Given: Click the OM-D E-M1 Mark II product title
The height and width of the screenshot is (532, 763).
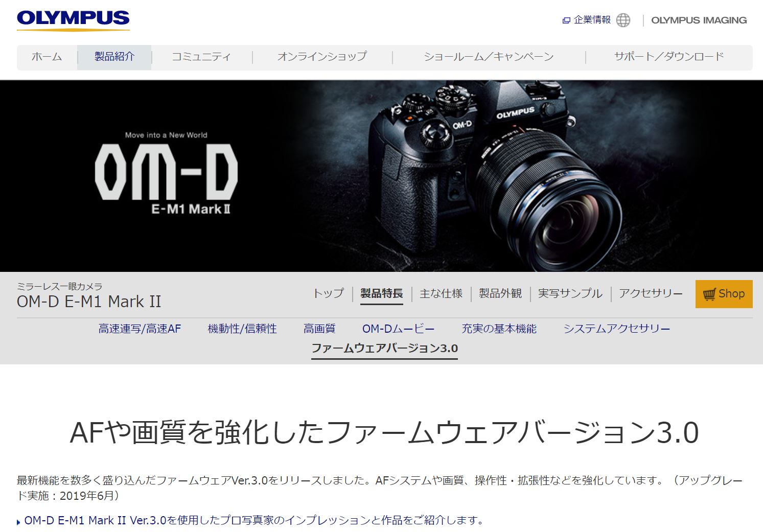Looking at the screenshot, I should click(x=89, y=302).
